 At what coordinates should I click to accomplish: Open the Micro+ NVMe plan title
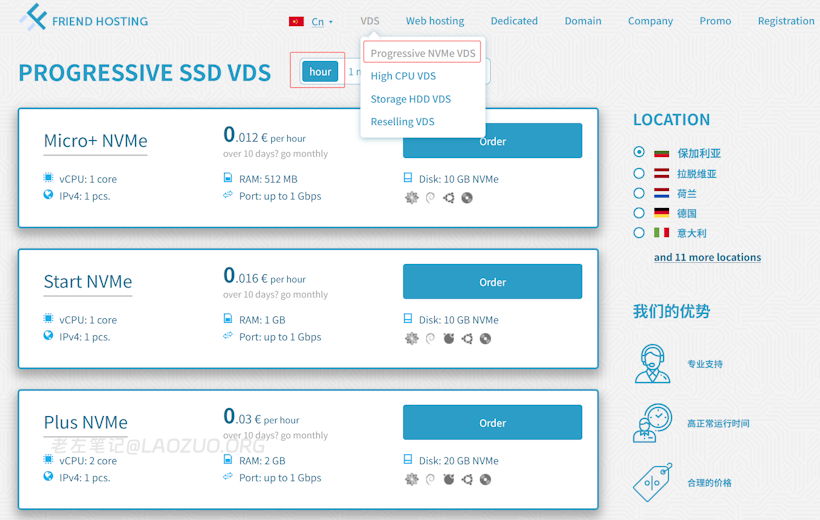(x=96, y=141)
